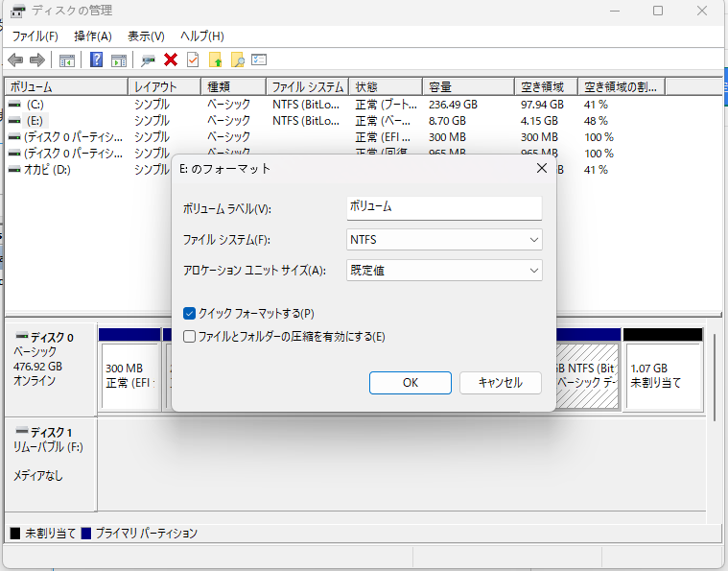
Task: Sort by the レイアウト column header
Action: tap(165, 87)
